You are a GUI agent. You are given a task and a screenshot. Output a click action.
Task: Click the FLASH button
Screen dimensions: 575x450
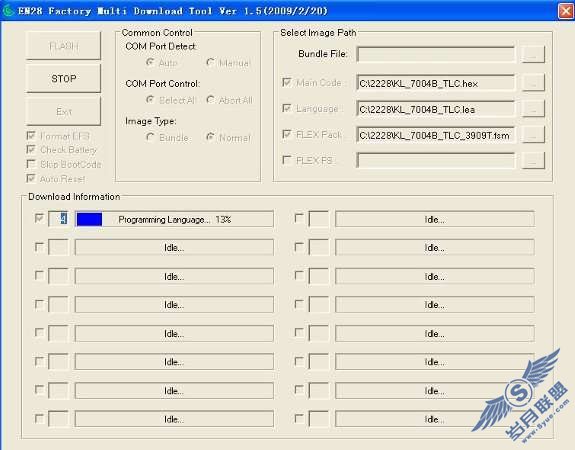63,46
